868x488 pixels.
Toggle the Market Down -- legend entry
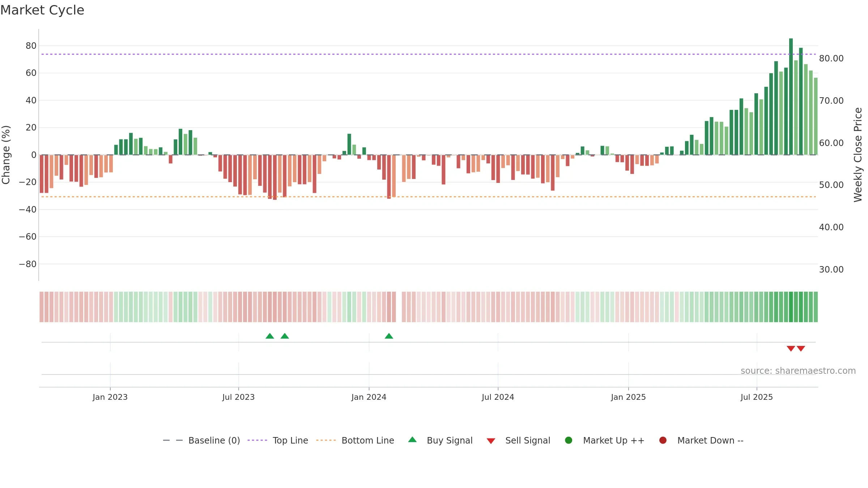(x=701, y=440)
